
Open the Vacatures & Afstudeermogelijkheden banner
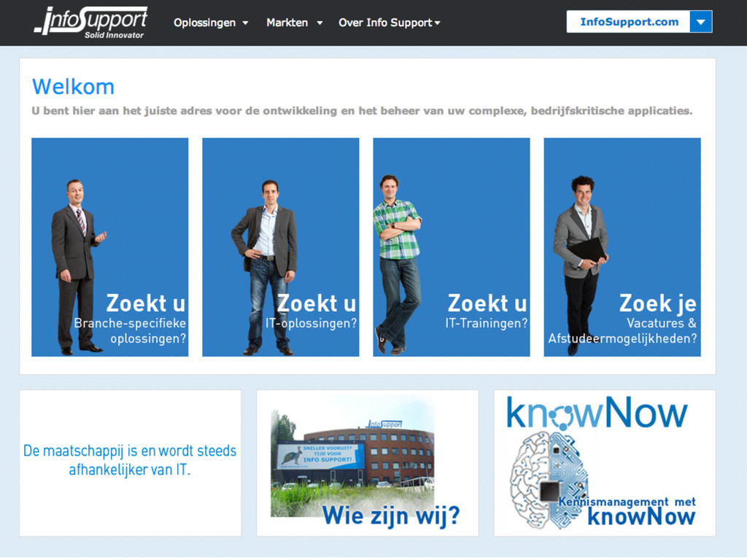click(622, 247)
